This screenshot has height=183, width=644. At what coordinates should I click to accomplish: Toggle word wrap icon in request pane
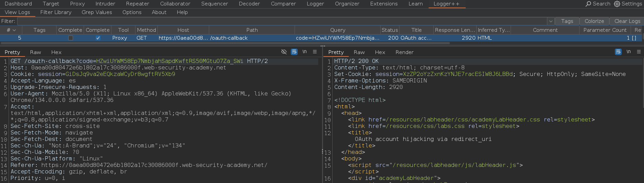coord(294,52)
